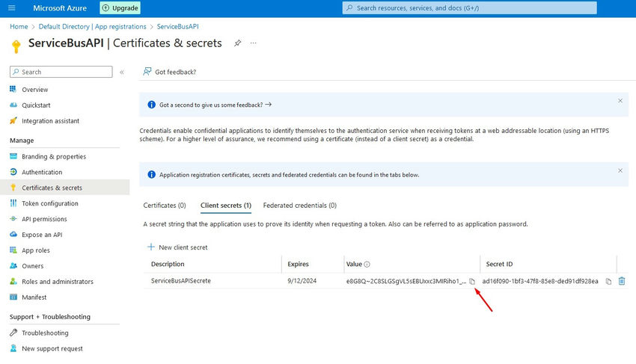Viewport: 636px width, 364px height.
Task: Close the application registration info banner
Action: click(620, 170)
